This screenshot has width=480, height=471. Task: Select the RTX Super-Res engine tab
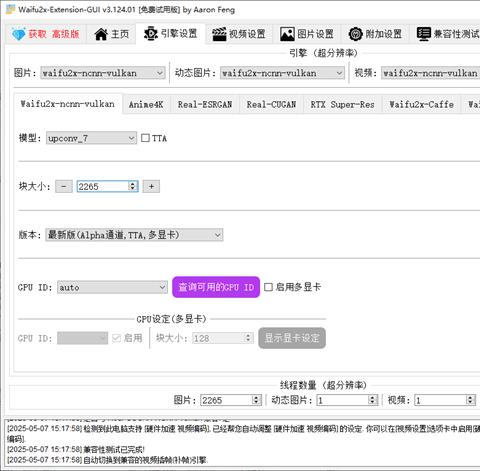pyautogui.click(x=342, y=105)
